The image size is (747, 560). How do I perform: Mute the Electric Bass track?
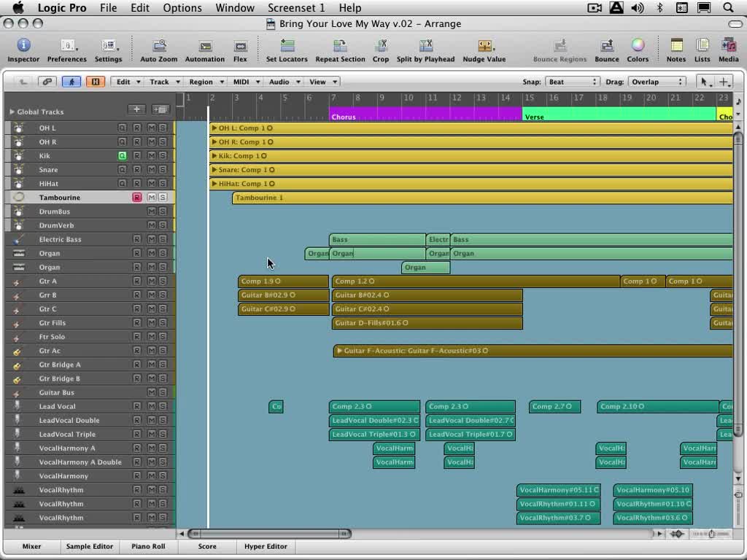[152, 239]
